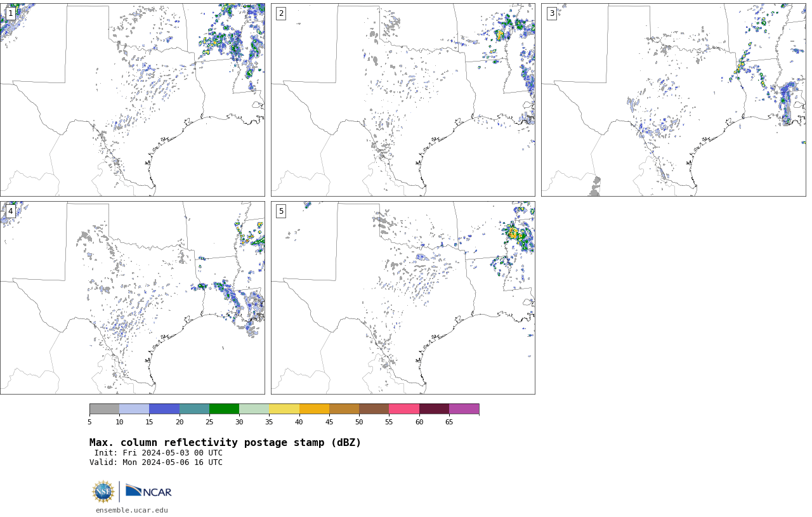The height and width of the screenshot is (517, 812).
Task: Click the Init: Fri 2024-05-03 00 UTC text
Action: (159, 453)
